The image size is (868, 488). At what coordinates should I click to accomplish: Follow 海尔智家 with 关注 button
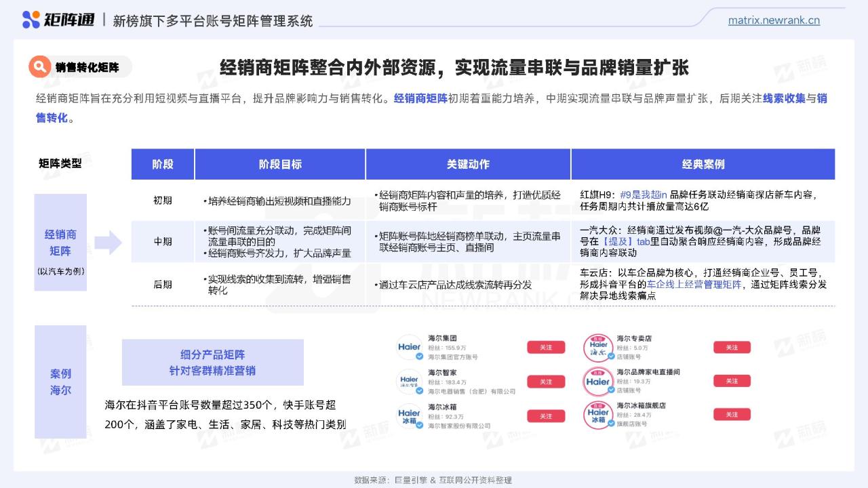(x=546, y=382)
